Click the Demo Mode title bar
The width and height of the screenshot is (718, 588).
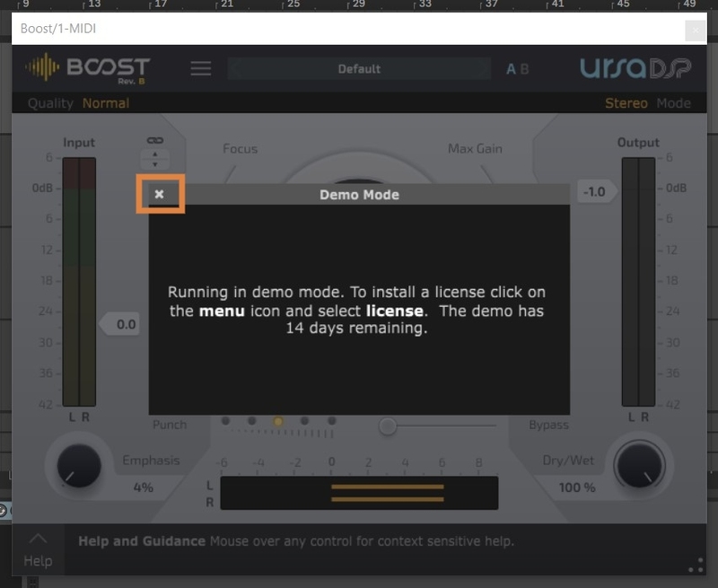pos(359,195)
